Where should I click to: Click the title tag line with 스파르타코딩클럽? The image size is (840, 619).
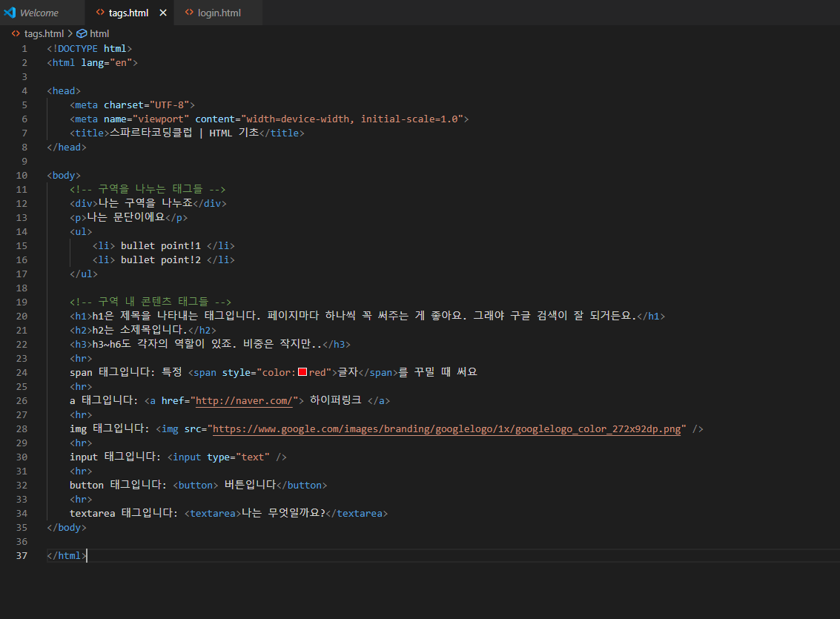tap(187, 133)
